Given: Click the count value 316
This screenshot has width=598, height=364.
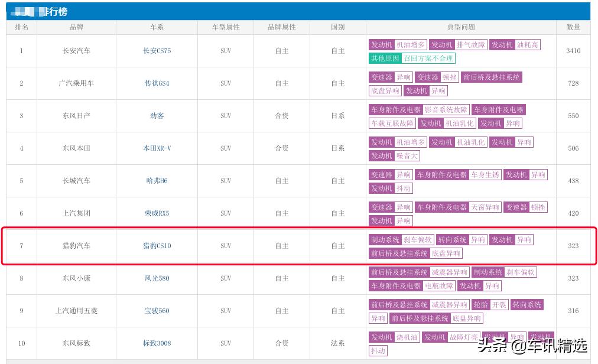Looking at the screenshot, I should [573, 311].
